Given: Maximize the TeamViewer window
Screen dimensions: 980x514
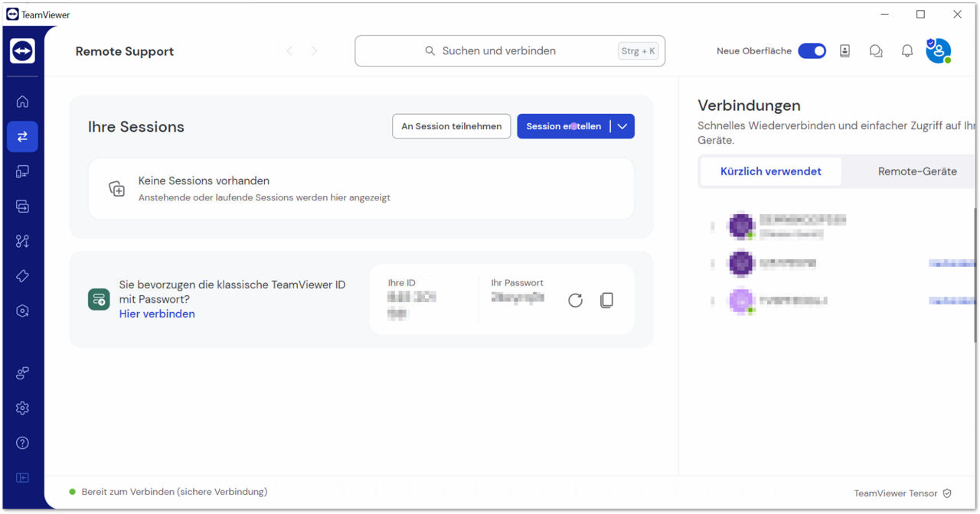Looking at the screenshot, I should (x=920, y=15).
